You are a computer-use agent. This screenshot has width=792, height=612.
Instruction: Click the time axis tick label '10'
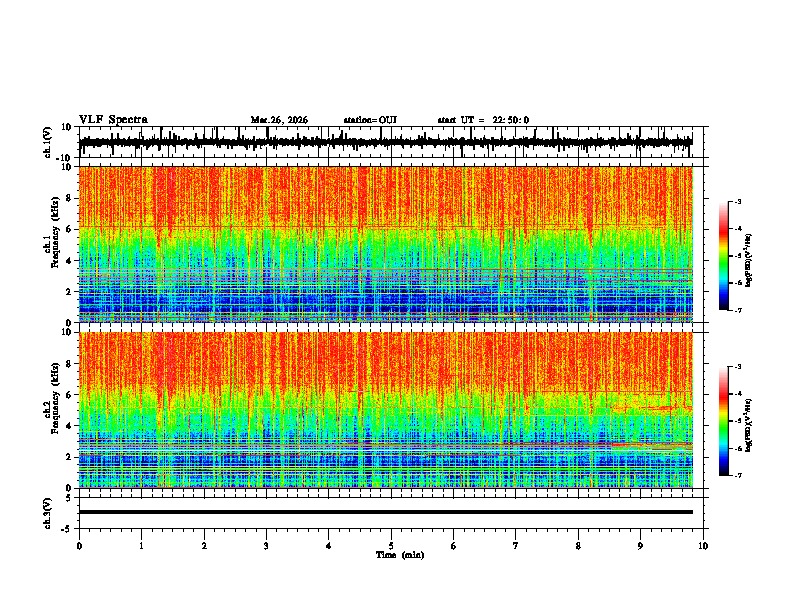click(703, 546)
